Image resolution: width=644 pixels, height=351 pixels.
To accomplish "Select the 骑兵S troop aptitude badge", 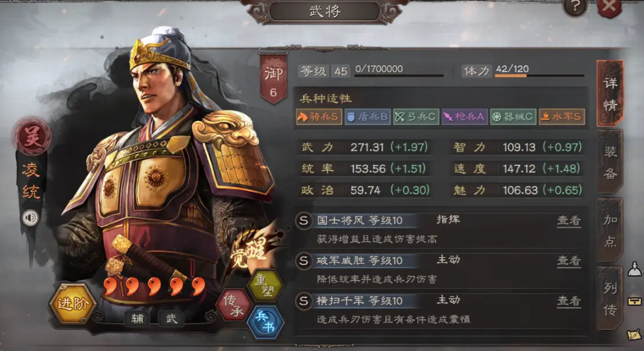I will tap(319, 117).
